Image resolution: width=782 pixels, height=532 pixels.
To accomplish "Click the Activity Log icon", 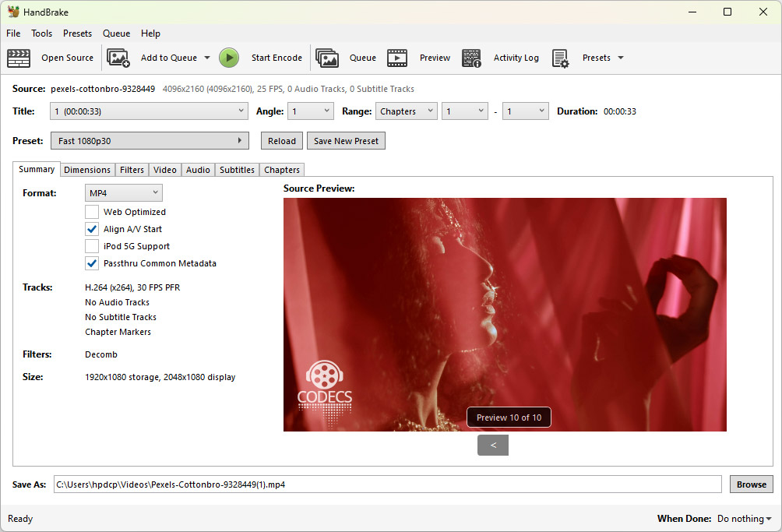I will (x=471, y=58).
